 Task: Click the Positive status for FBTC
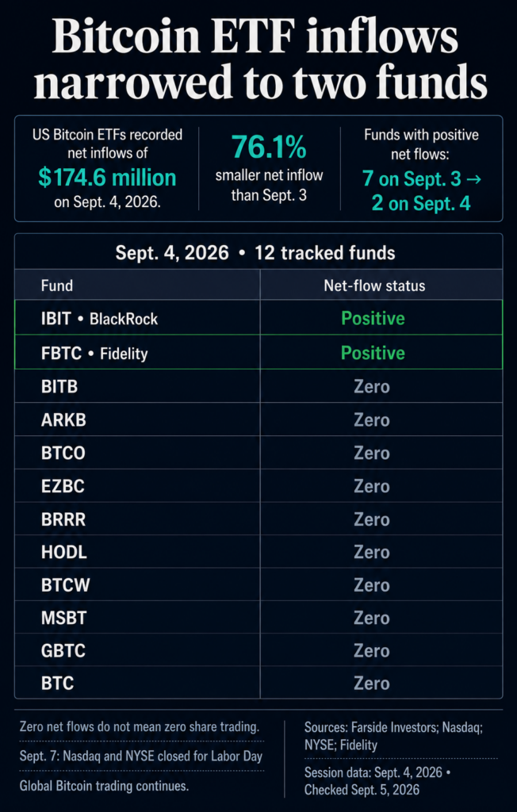(373, 353)
